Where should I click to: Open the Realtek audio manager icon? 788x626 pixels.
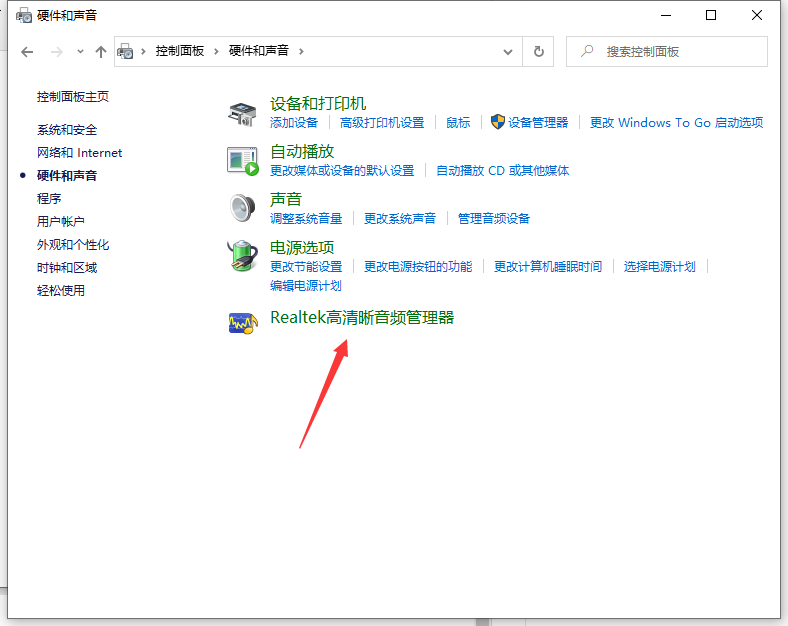[243, 322]
